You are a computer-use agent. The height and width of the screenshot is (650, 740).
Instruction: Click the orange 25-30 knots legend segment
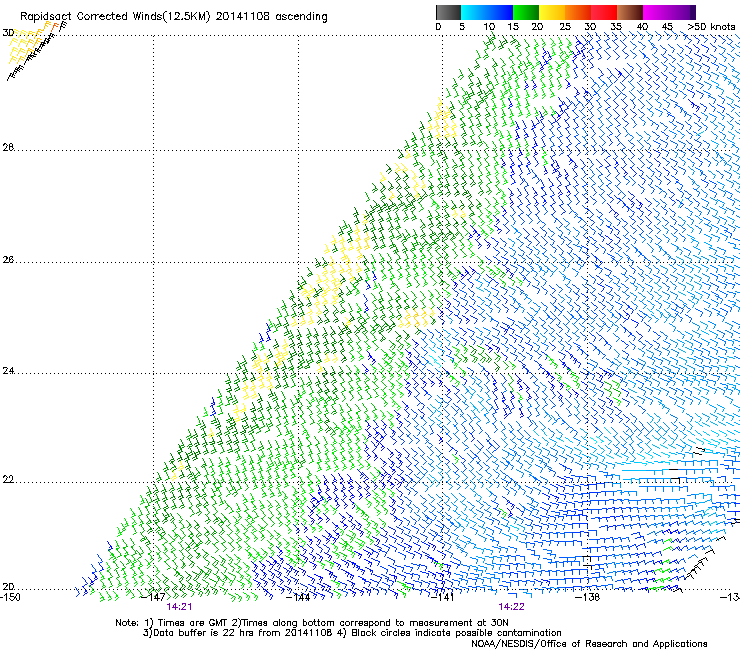tap(578, 12)
